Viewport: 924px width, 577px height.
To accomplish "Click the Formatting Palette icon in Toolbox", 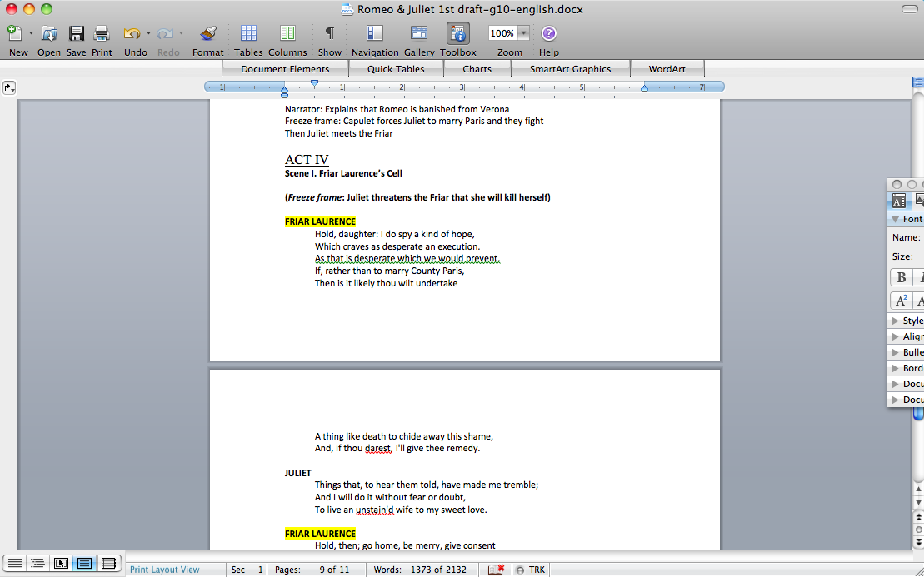I will [x=899, y=201].
